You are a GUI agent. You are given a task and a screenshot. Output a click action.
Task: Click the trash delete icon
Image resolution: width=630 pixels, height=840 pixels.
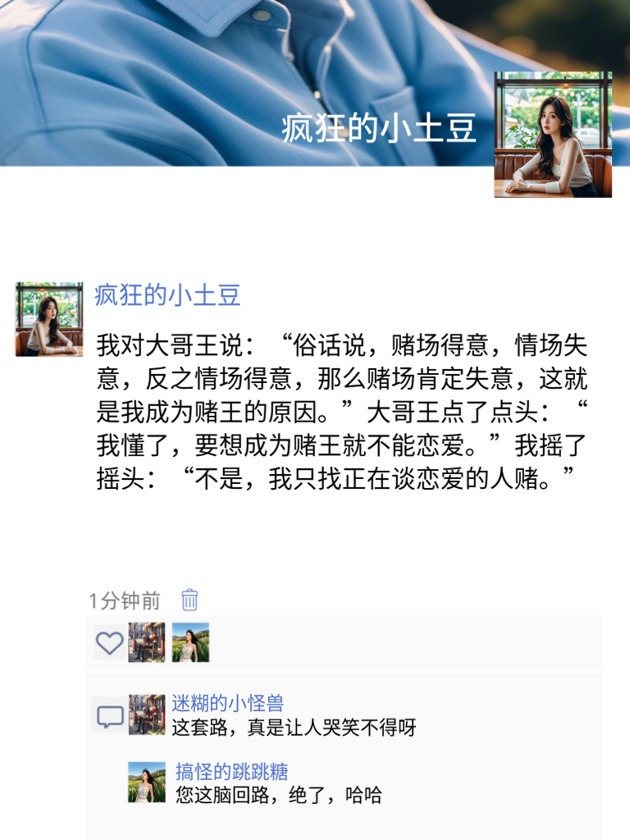[189, 600]
